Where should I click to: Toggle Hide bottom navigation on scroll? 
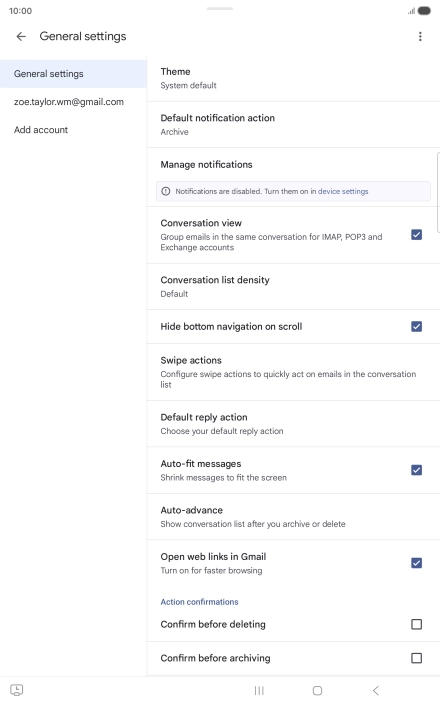pos(416,326)
